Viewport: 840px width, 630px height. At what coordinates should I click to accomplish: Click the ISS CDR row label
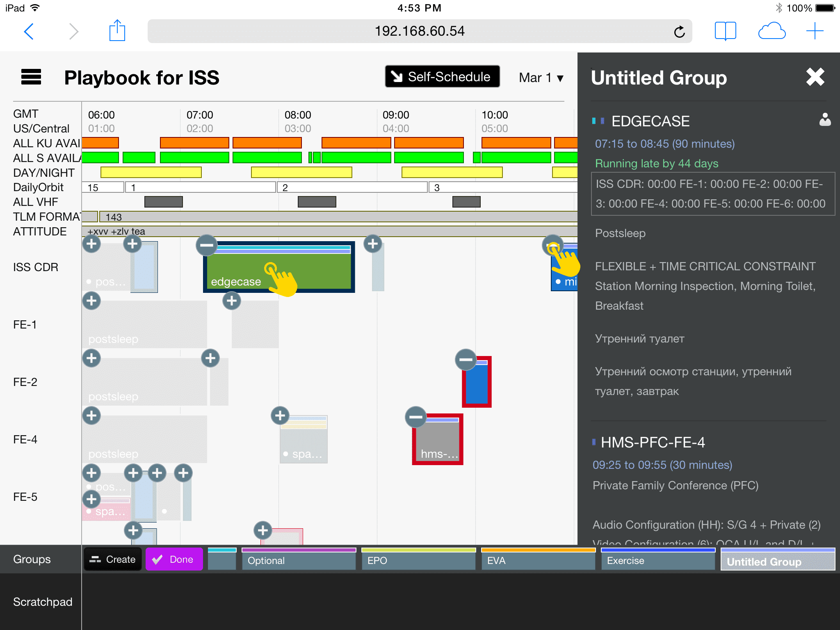click(x=36, y=267)
